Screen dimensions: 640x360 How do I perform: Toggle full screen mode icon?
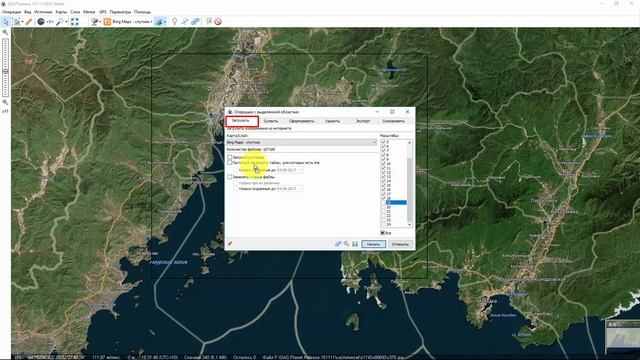click(x=75, y=22)
